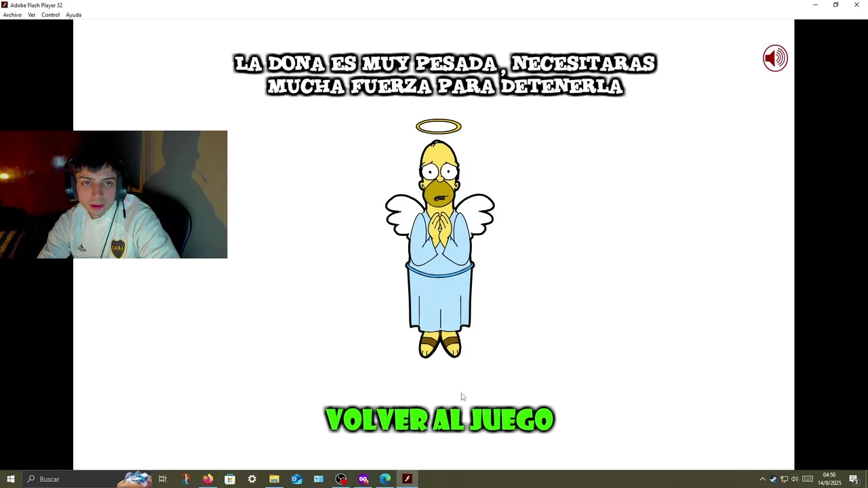Viewport: 868px width, 488px height.
Task: Open the Windows Start menu
Action: [x=10, y=479]
